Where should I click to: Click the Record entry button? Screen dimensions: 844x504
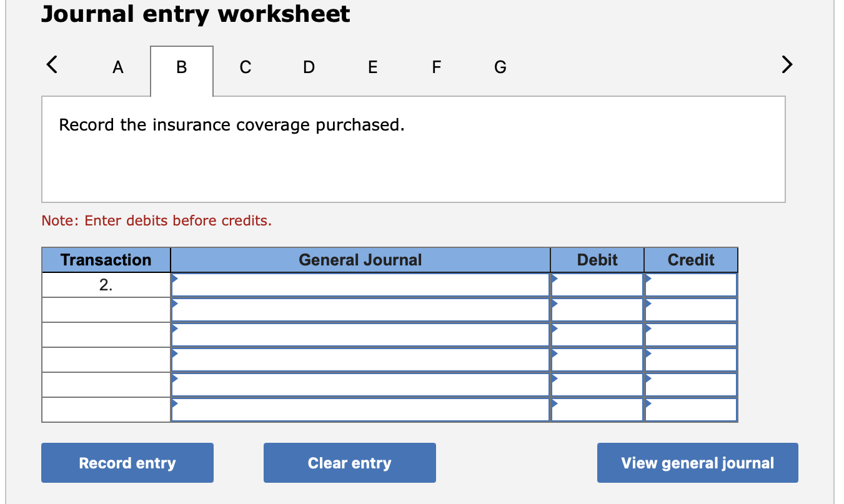[x=127, y=463]
